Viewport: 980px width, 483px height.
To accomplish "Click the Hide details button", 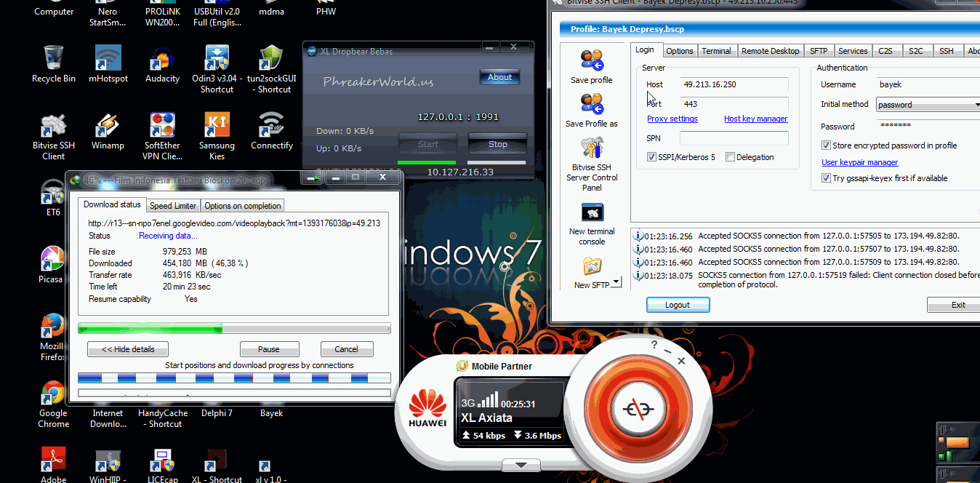I will (x=127, y=349).
